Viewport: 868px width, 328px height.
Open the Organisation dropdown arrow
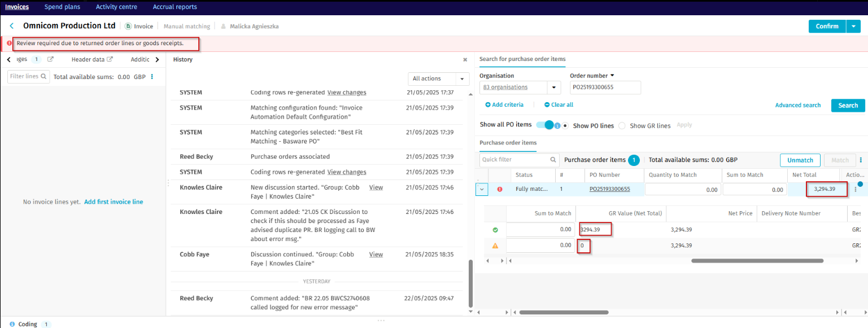553,88
